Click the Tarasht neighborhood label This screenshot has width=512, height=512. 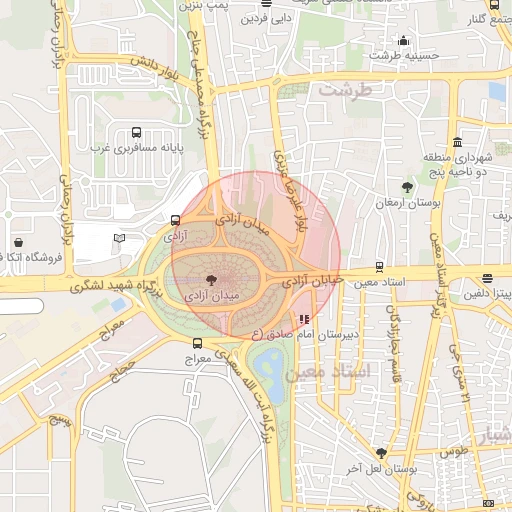[345, 91]
